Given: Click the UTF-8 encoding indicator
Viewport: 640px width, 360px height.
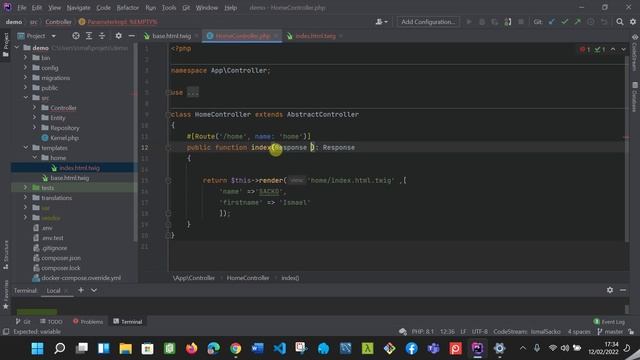Looking at the screenshot, I should (x=480, y=332).
